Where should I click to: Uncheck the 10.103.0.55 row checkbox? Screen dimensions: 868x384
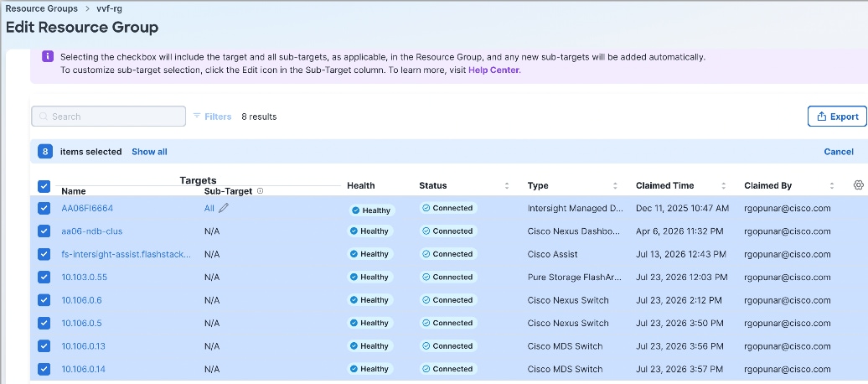[44, 277]
